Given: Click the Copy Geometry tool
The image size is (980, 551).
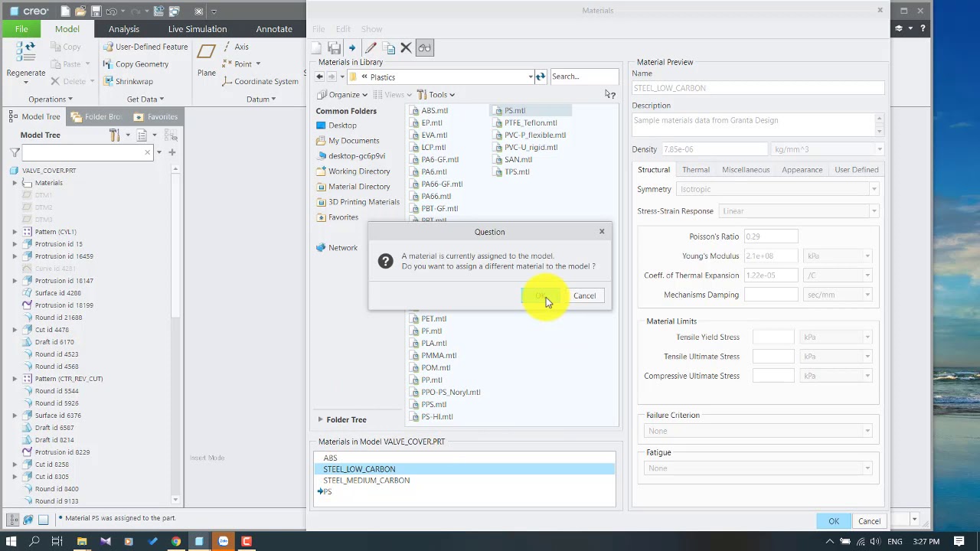Looking at the screenshot, I should coord(136,64).
